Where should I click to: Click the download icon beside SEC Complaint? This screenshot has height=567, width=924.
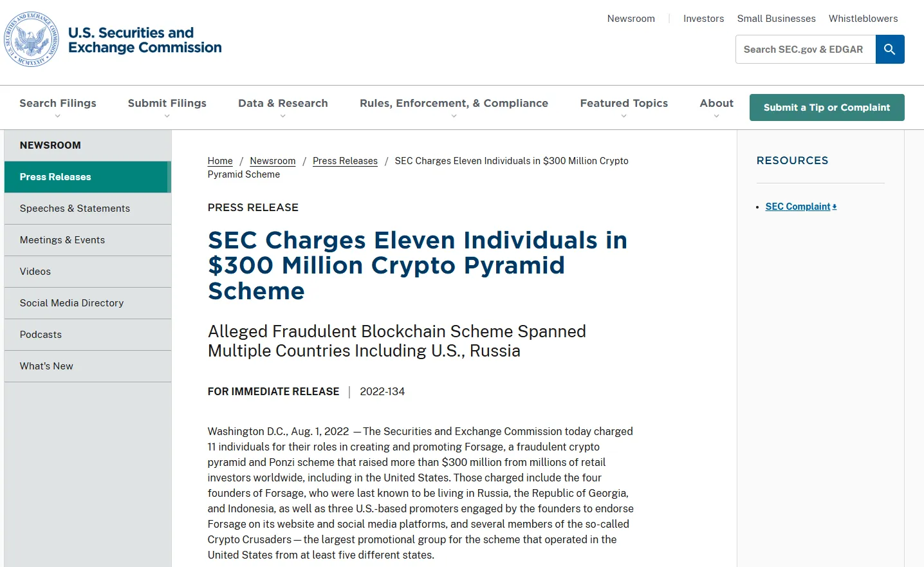point(835,207)
